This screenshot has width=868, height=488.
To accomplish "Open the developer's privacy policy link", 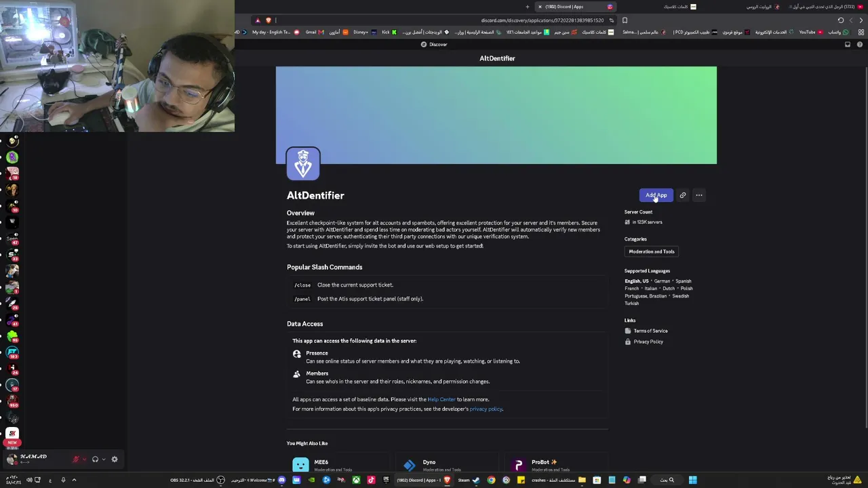I will click(486, 409).
